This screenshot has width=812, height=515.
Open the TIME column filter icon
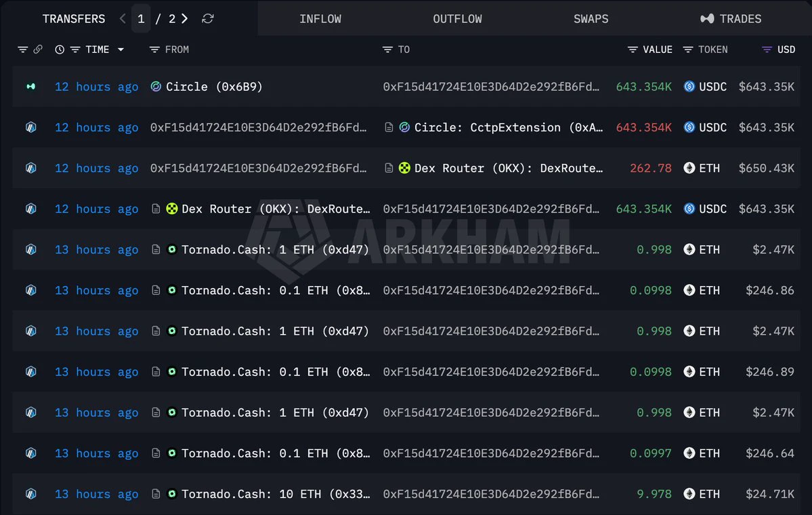(75, 49)
